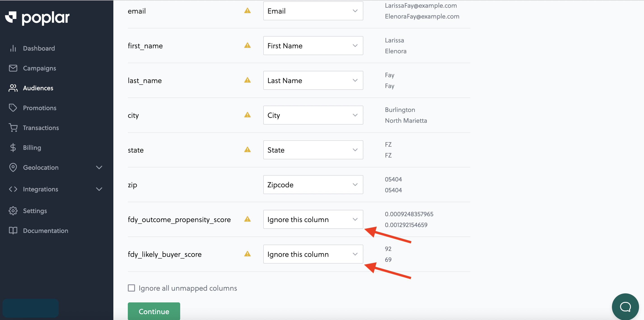
Task: Click the dark button at sidebar bottom
Action: 30,308
